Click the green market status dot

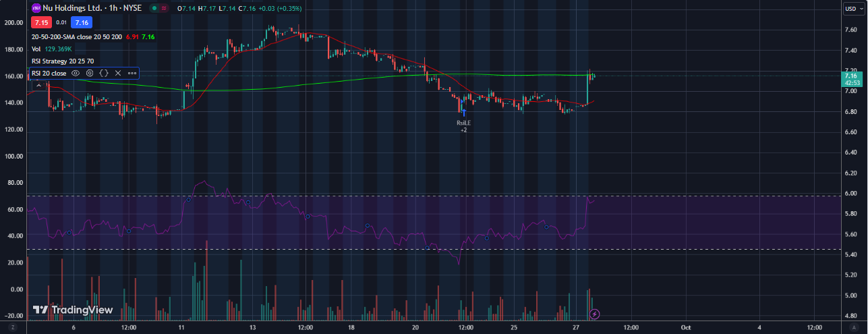pos(154,9)
